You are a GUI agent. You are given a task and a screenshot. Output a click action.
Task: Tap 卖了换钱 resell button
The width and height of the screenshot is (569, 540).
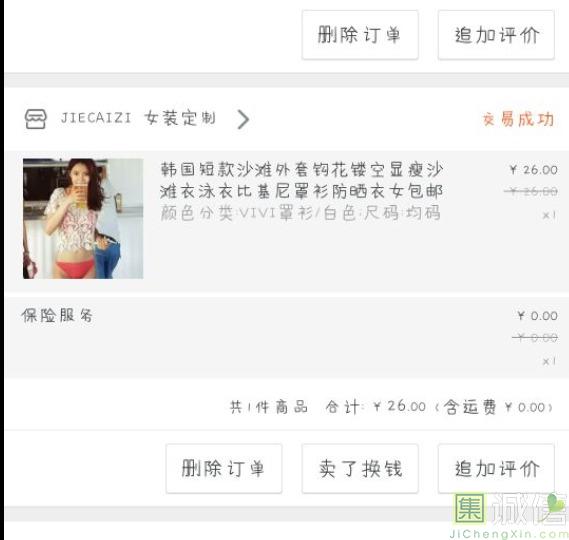point(360,468)
